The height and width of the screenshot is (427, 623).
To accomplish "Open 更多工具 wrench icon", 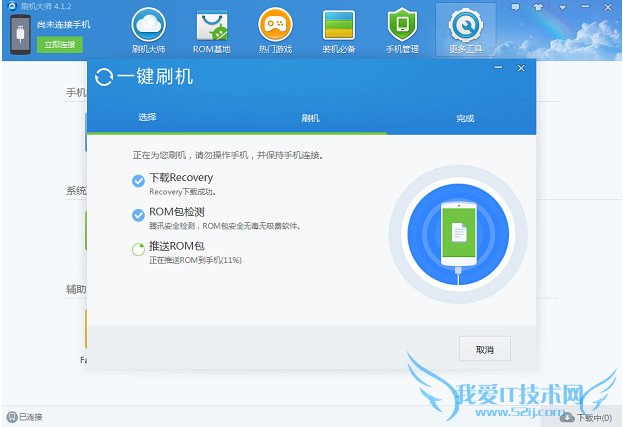I will pos(466,25).
